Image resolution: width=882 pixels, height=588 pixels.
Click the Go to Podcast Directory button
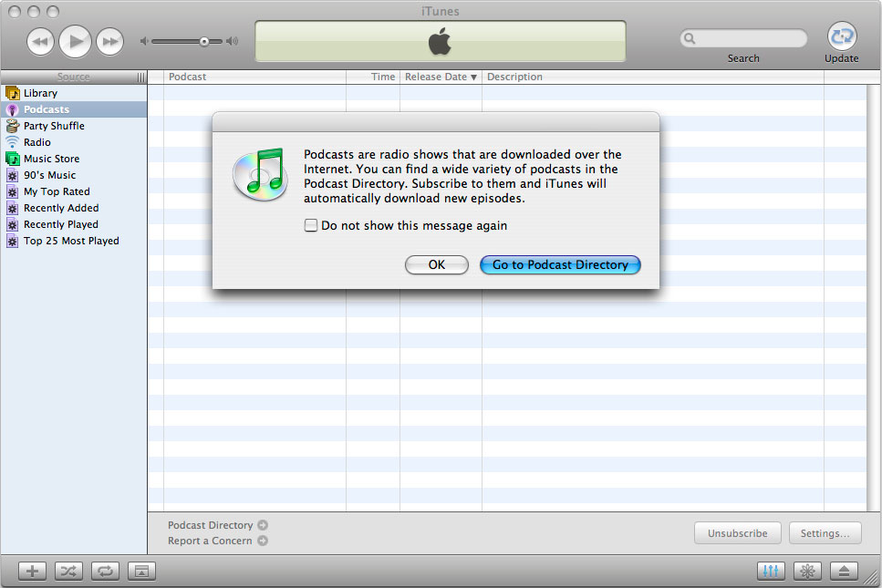click(560, 264)
